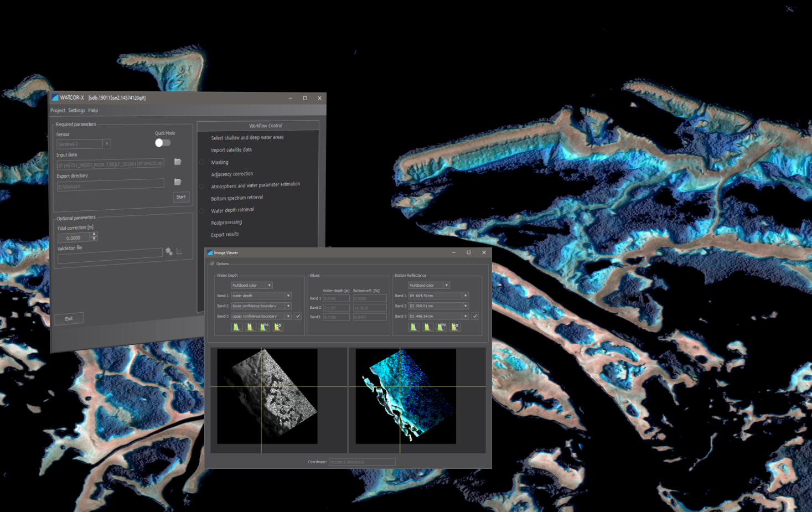Decrease Tidal correction with down arrow

pos(94,239)
